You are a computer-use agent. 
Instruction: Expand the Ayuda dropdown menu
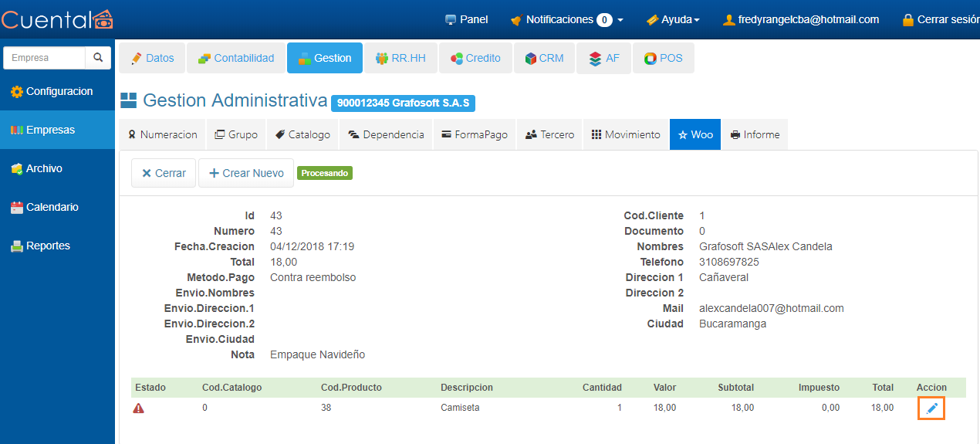coord(673,19)
